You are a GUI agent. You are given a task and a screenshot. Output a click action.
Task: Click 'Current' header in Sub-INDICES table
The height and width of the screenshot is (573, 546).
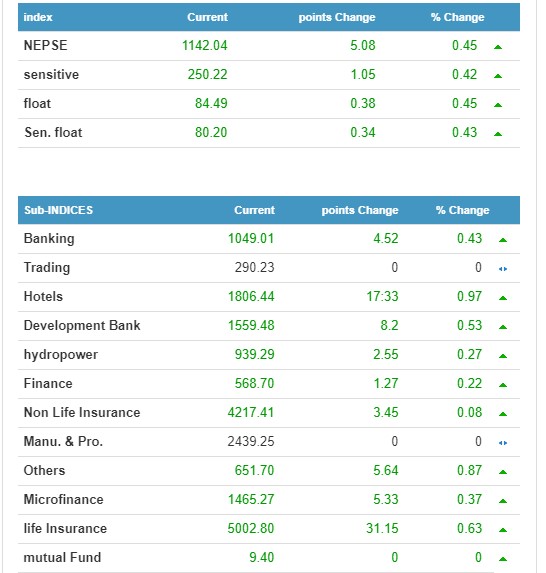254,210
